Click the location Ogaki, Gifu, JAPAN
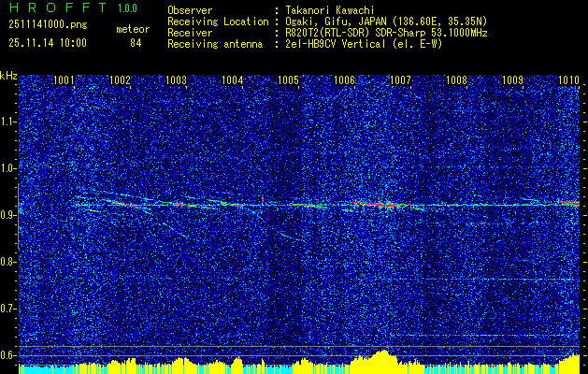 [x=335, y=22]
